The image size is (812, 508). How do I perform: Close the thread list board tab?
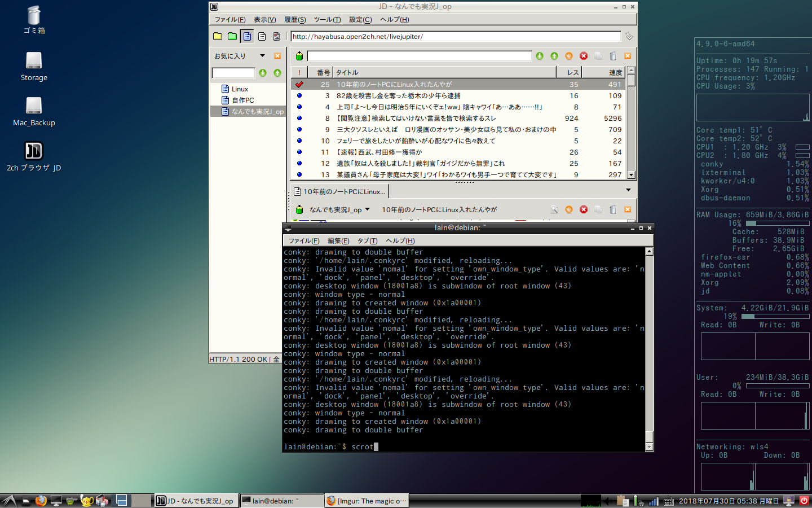(628, 56)
